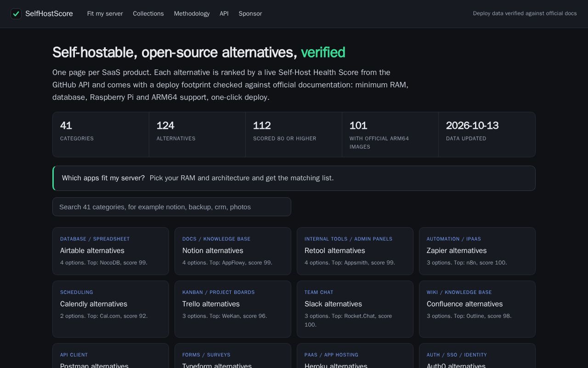Viewport: 588px width, 368px height.
Task: Click the 'Top: Appsmith, score 99' text
Action: [x=363, y=263]
